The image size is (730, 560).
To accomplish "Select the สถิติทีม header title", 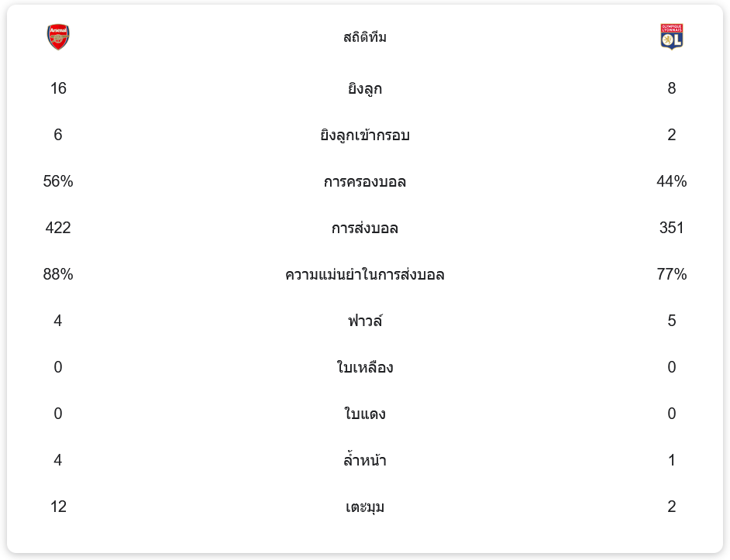I will 365,37.
